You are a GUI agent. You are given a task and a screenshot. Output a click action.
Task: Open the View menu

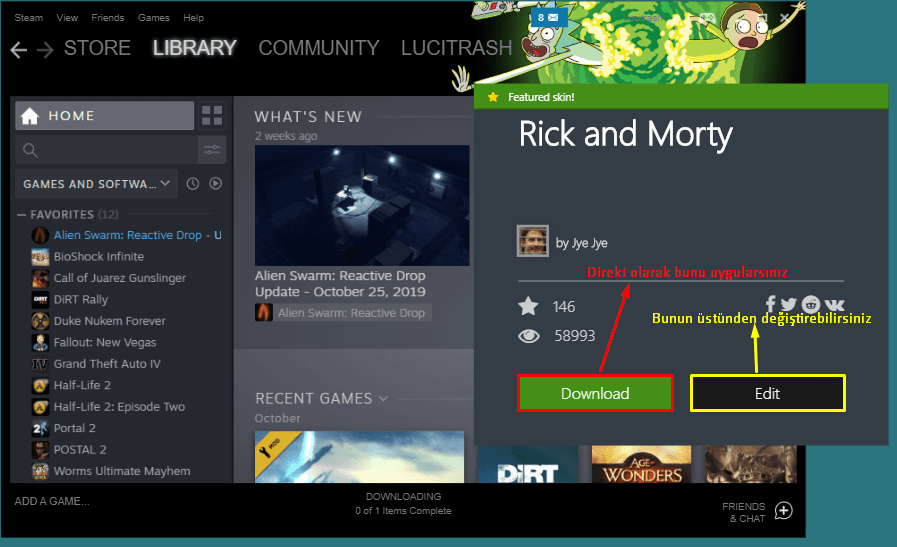67,18
